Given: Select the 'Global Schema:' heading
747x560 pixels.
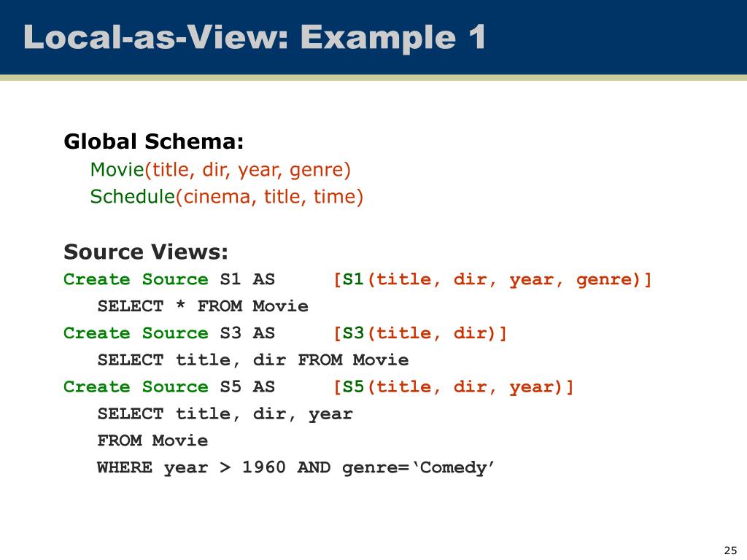Looking at the screenshot, I should [x=153, y=141].
